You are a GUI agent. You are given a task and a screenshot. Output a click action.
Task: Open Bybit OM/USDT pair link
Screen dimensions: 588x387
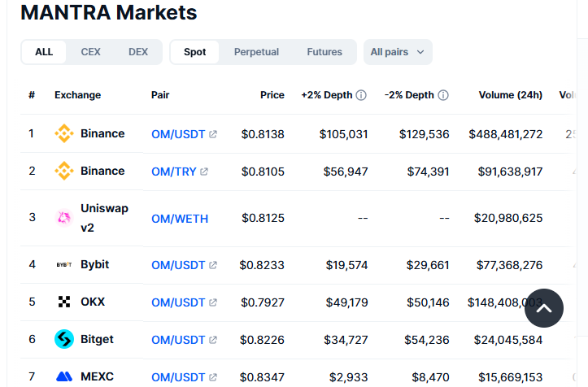(178, 265)
